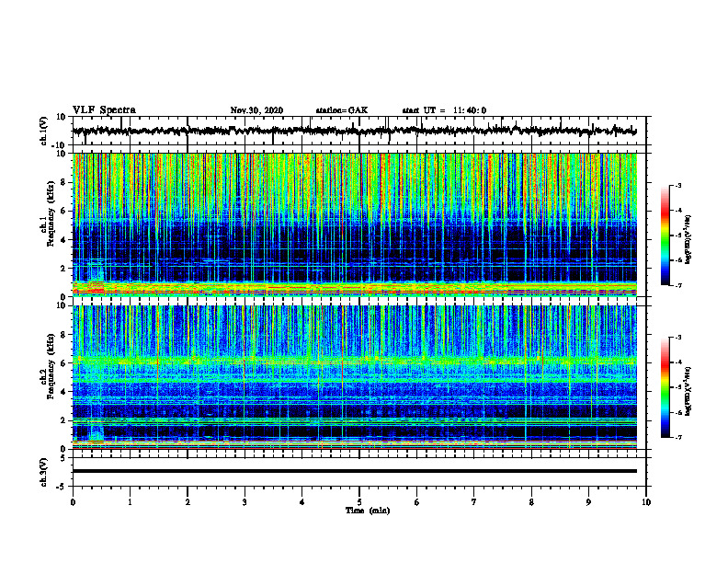Click the ch.1 color bar "-3" label
The height and width of the screenshot is (563, 728).
coord(677,186)
